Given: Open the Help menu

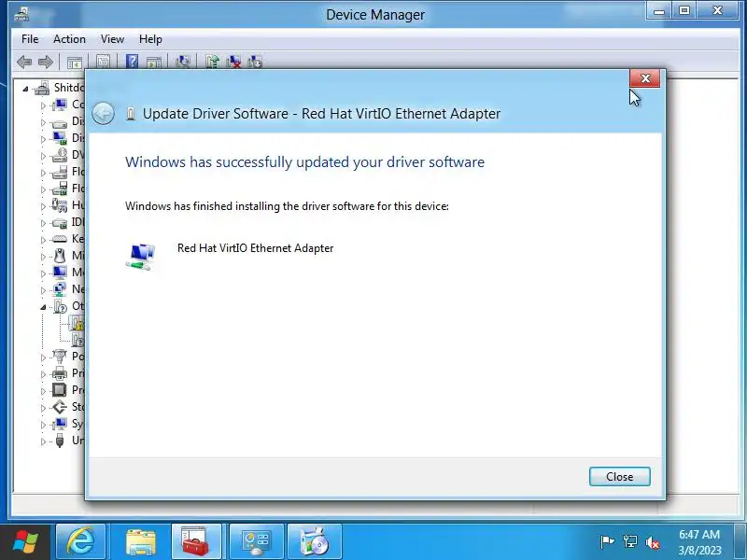Looking at the screenshot, I should click(x=150, y=39).
